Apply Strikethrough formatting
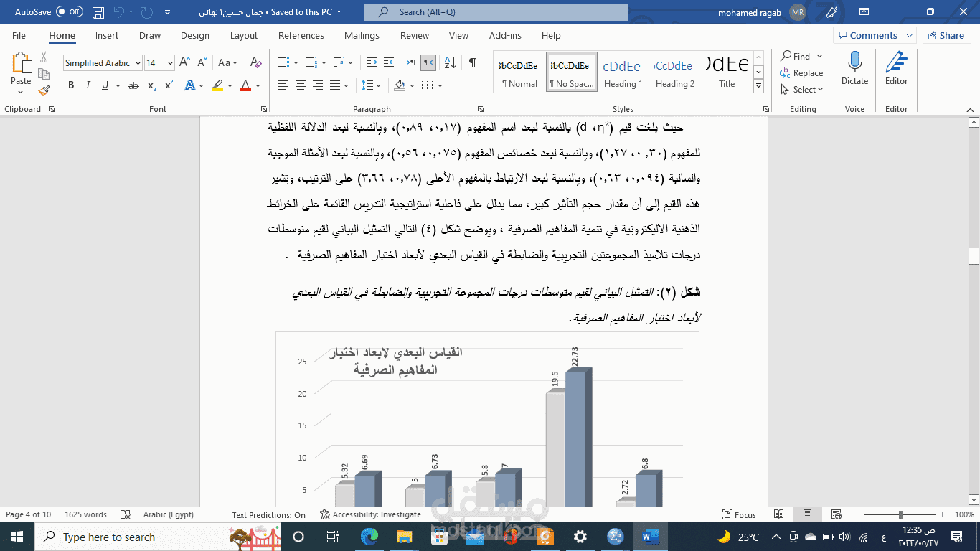Image resolution: width=980 pixels, height=551 pixels. [x=133, y=85]
